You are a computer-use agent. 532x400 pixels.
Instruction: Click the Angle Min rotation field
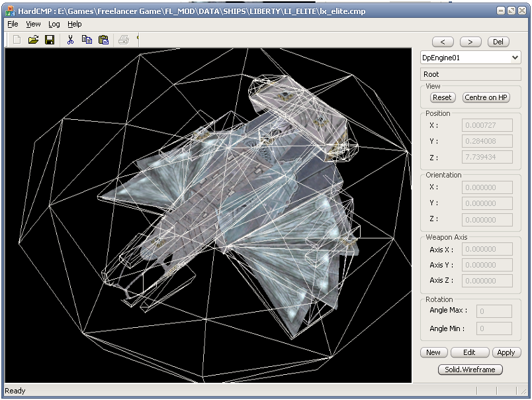point(494,328)
